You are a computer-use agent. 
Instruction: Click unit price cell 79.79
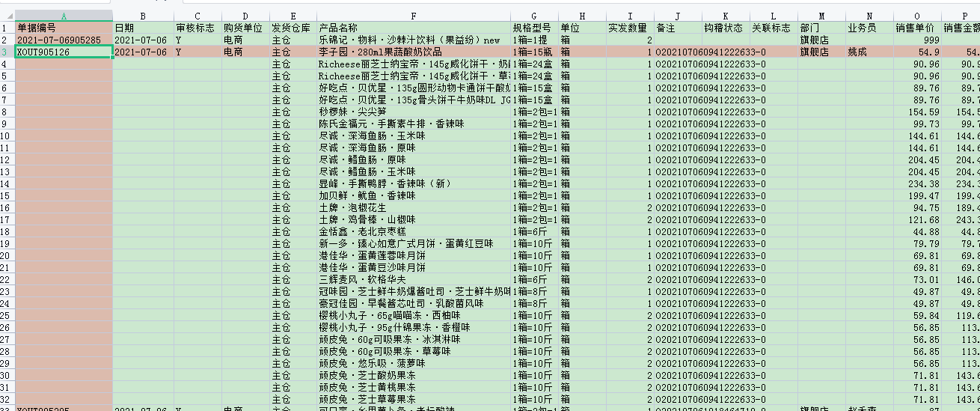[x=918, y=243]
